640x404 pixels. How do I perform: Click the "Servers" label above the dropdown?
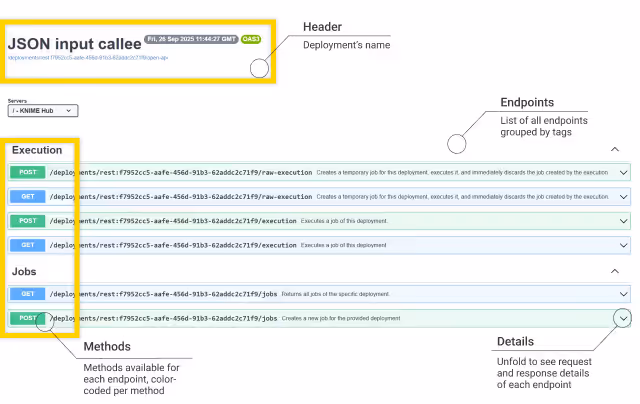(x=17, y=101)
